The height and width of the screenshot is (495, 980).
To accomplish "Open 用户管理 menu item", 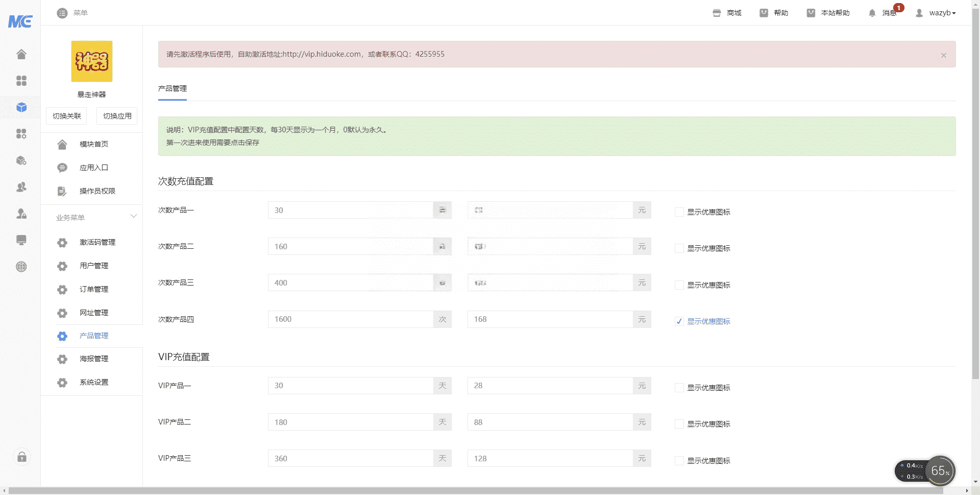I will [x=94, y=266].
